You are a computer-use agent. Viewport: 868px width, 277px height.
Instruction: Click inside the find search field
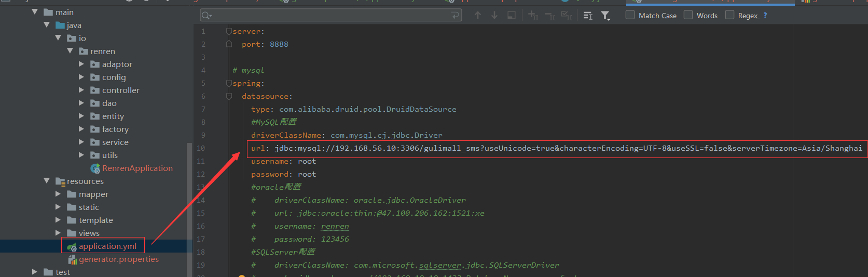point(331,16)
